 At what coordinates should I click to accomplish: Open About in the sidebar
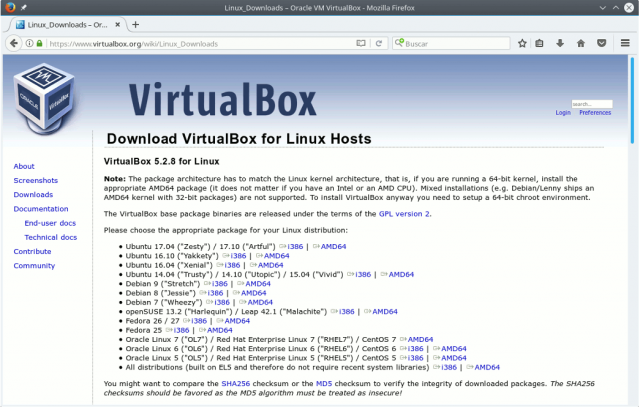tap(24, 166)
